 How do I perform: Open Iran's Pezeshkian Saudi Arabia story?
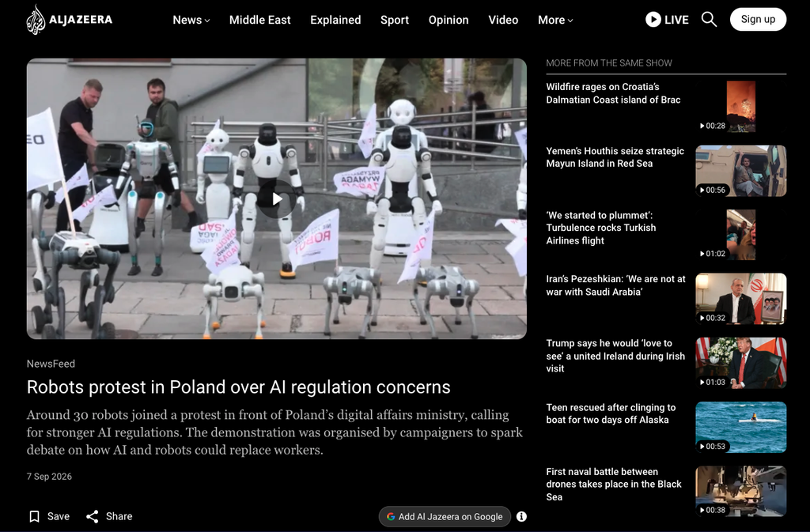click(615, 285)
